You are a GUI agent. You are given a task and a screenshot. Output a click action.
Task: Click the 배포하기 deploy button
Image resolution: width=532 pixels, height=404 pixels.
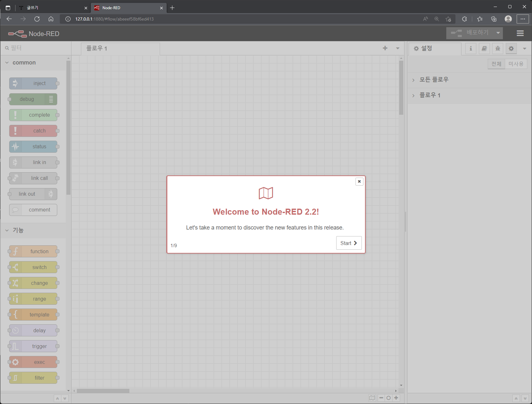point(470,33)
